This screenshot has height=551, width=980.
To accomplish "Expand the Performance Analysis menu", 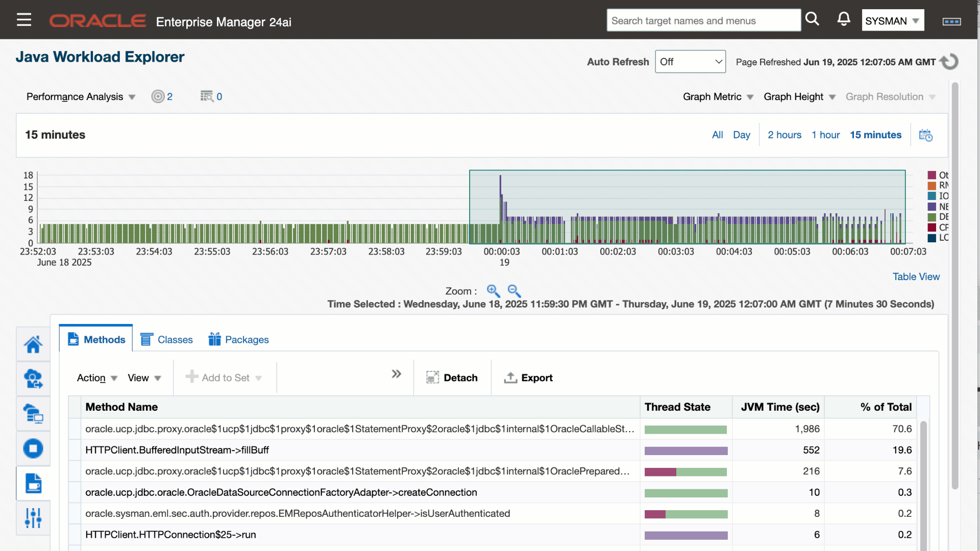I will point(81,97).
